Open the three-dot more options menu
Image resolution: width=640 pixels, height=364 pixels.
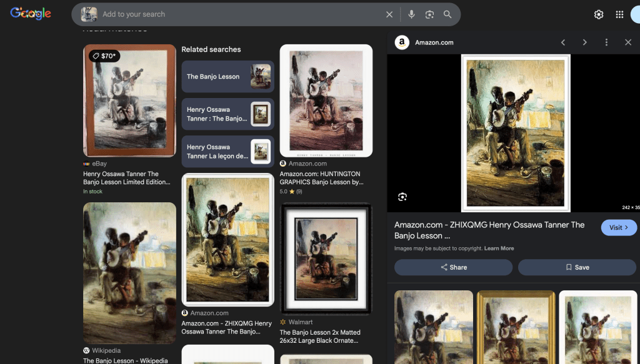pos(606,42)
